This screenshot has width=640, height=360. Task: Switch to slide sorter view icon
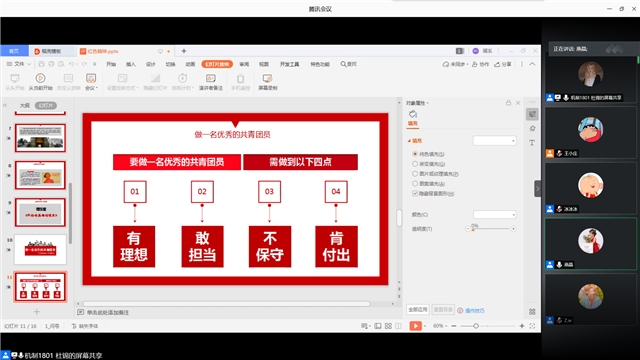tap(388, 326)
